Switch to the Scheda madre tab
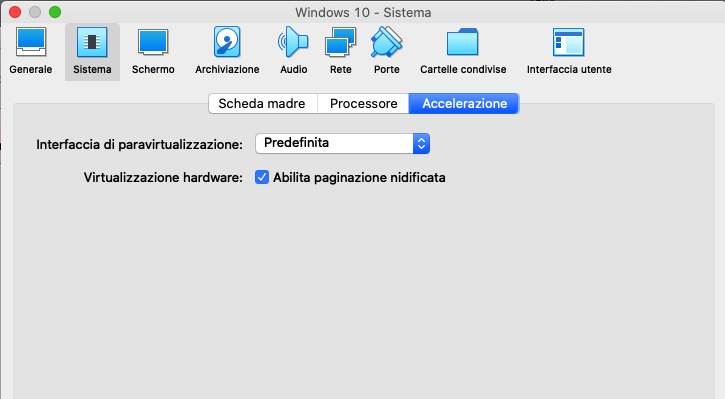725x399 pixels. click(x=263, y=104)
